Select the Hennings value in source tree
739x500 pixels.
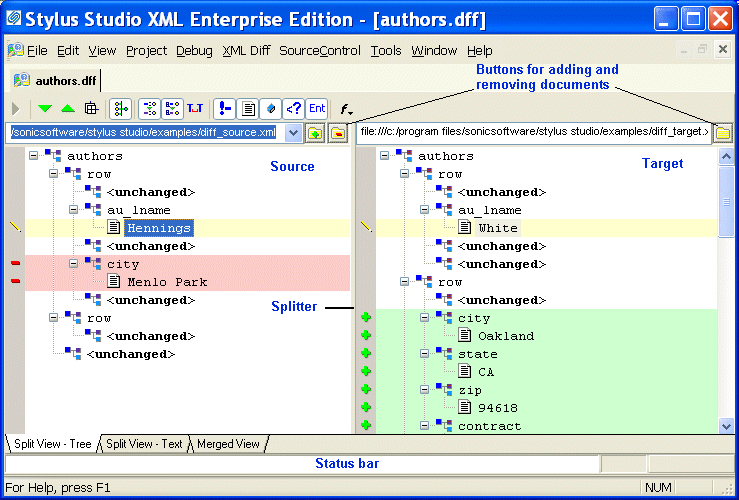click(158, 228)
